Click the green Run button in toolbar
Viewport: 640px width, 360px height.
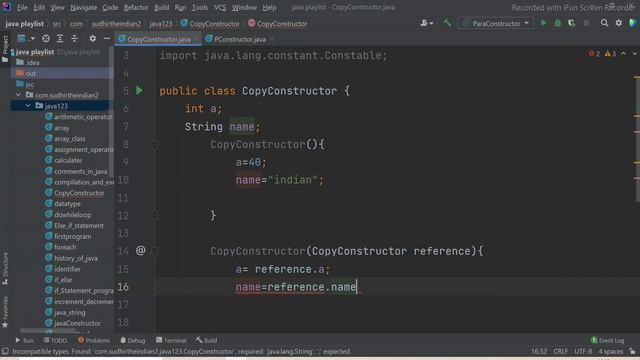(543, 23)
